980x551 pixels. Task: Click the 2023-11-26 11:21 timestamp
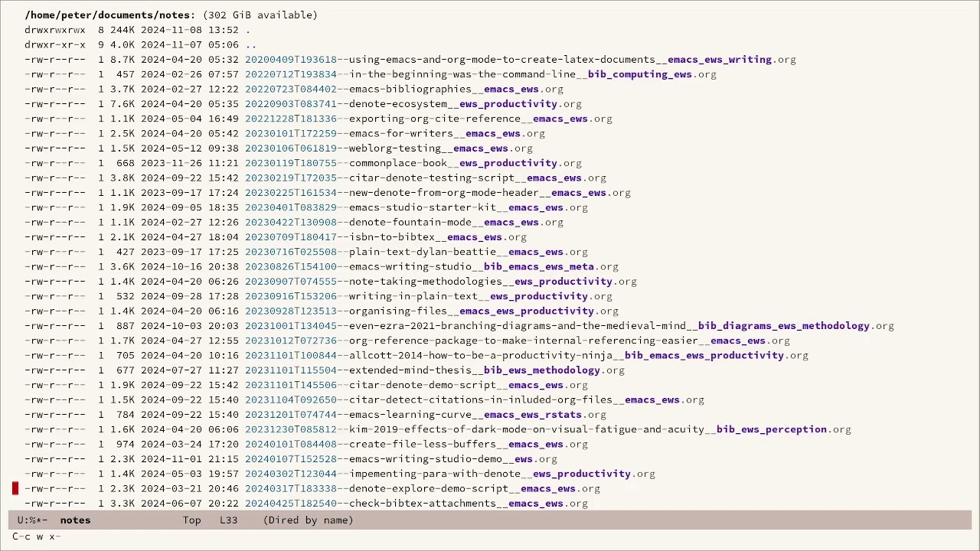coord(190,163)
